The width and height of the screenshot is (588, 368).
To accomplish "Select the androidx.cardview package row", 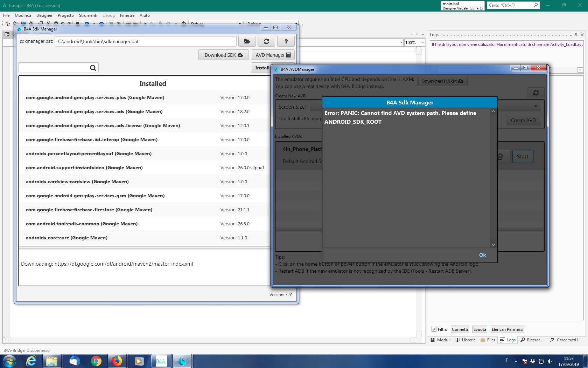I will (145, 182).
